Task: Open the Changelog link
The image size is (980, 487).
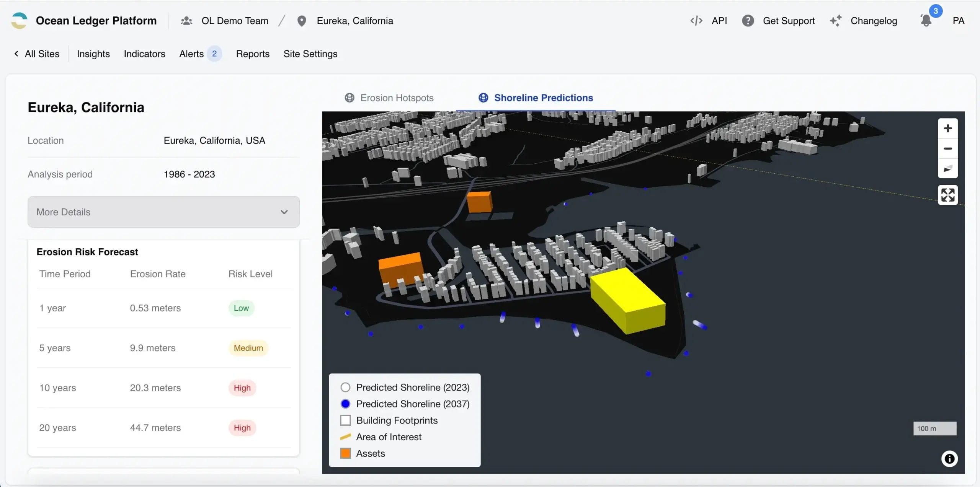Action: coord(873,21)
